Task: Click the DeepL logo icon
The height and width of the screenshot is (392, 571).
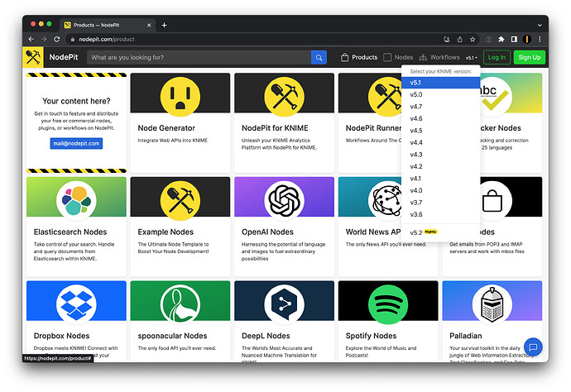Action: (284, 304)
